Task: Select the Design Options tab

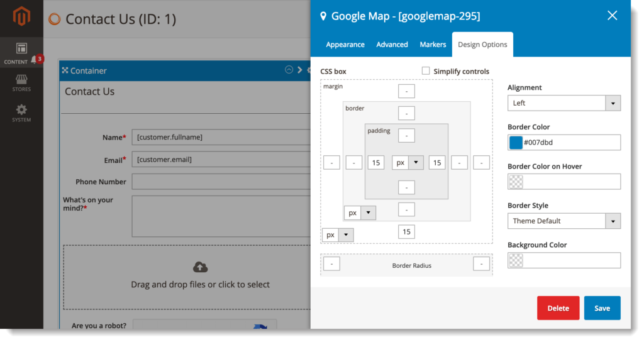Action: coord(482,45)
